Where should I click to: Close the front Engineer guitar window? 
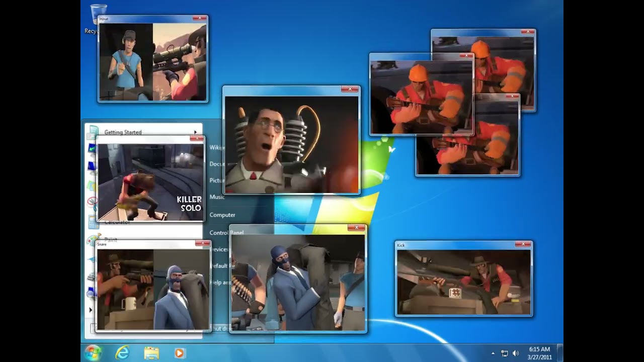click(x=467, y=56)
